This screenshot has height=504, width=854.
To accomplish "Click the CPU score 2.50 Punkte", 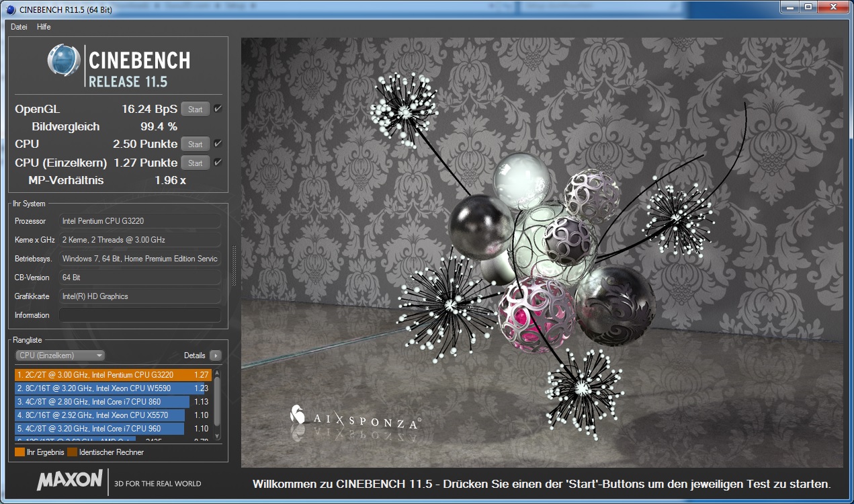I will 145,144.
